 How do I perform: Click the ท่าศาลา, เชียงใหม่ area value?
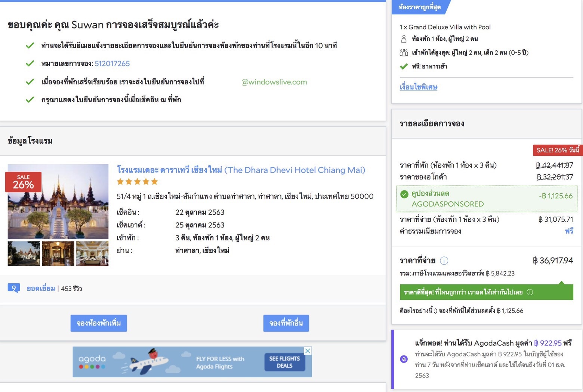202,251
